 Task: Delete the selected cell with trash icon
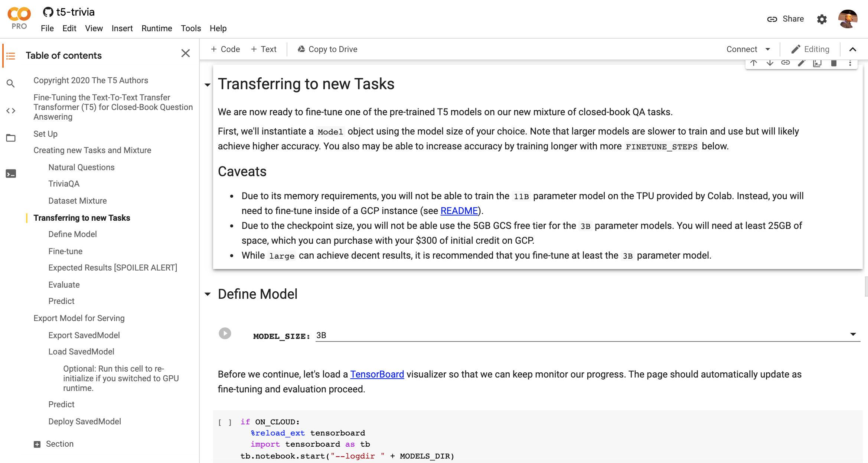[833, 63]
